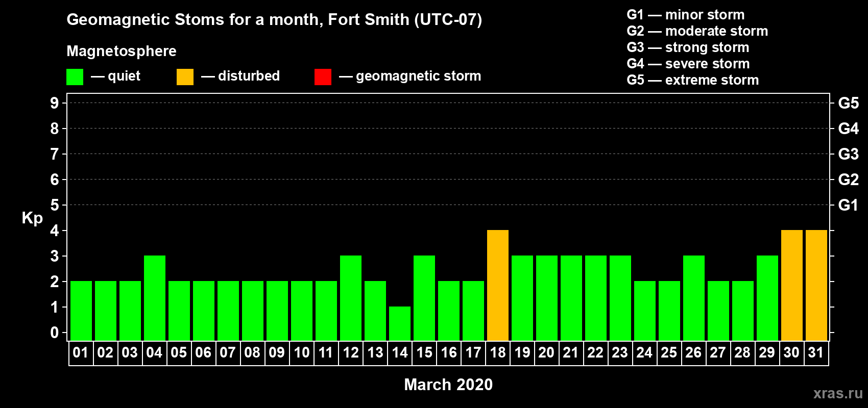Click date label 10 on the axis

click(302, 353)
